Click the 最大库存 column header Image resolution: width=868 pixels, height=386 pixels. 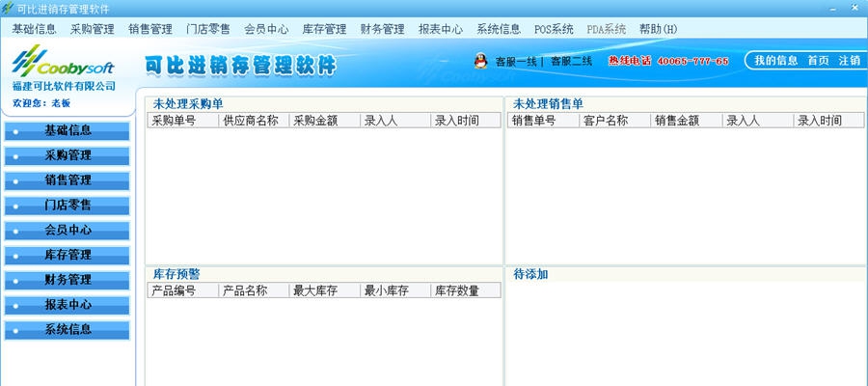coord(325,290)
